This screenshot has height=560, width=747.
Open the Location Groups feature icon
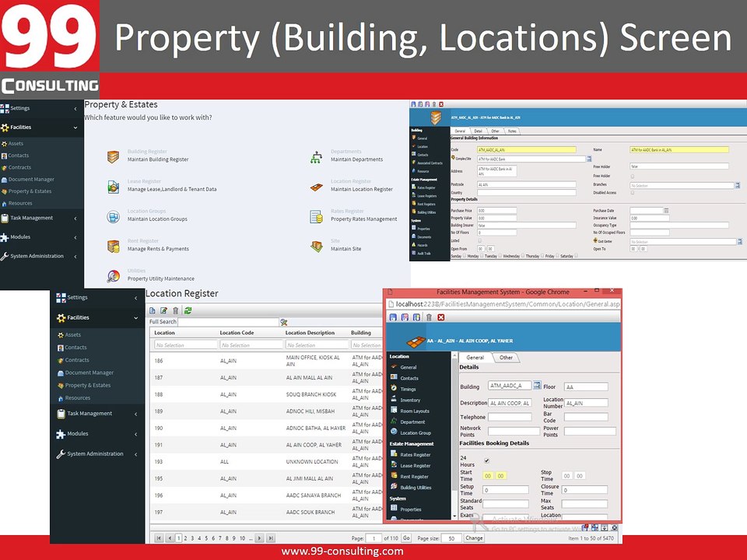point(113,217)
